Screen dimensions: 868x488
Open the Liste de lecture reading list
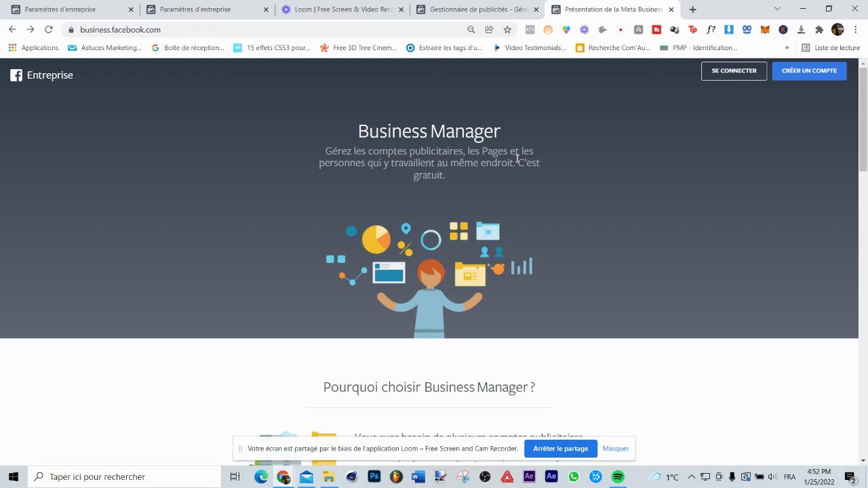(831, 48)
